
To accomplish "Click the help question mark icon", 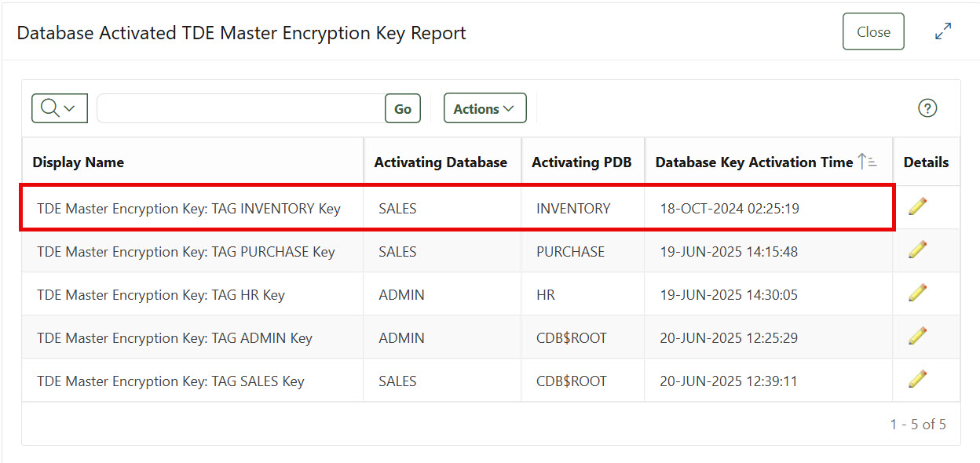I will click(x=927, y=108).
